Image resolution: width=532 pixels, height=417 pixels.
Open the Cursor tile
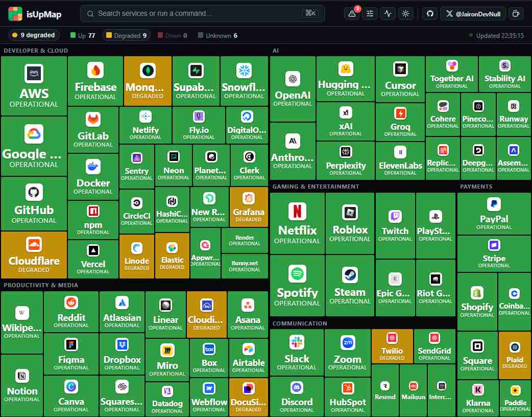click(400, 79)
